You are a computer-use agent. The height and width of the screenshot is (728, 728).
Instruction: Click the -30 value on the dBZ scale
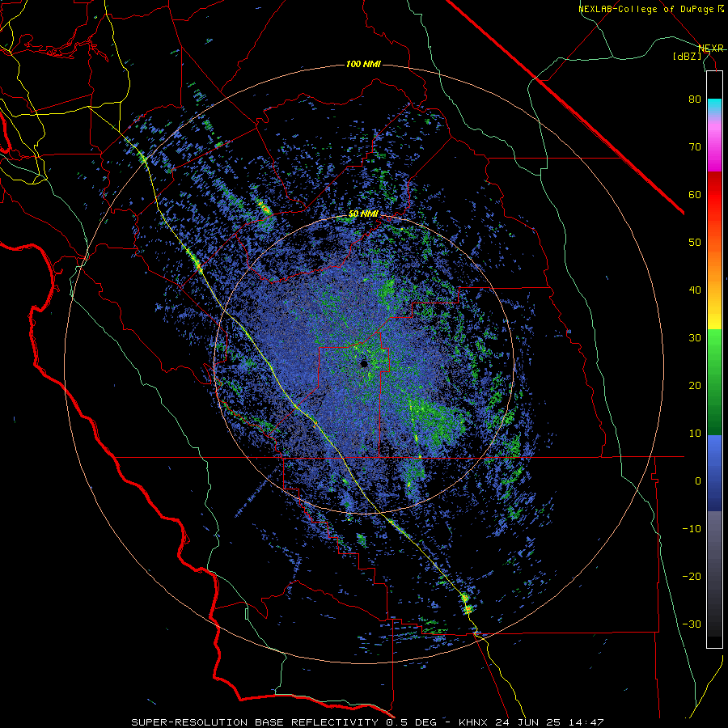(692, 624)
